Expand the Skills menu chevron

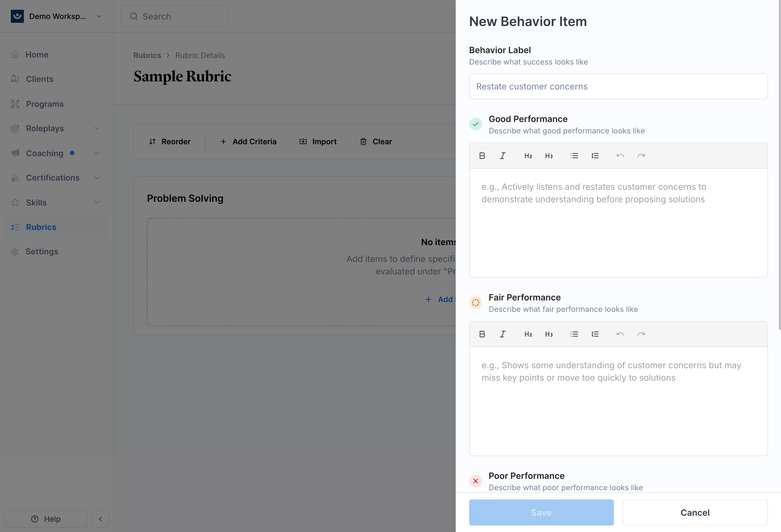coord(97,203)
